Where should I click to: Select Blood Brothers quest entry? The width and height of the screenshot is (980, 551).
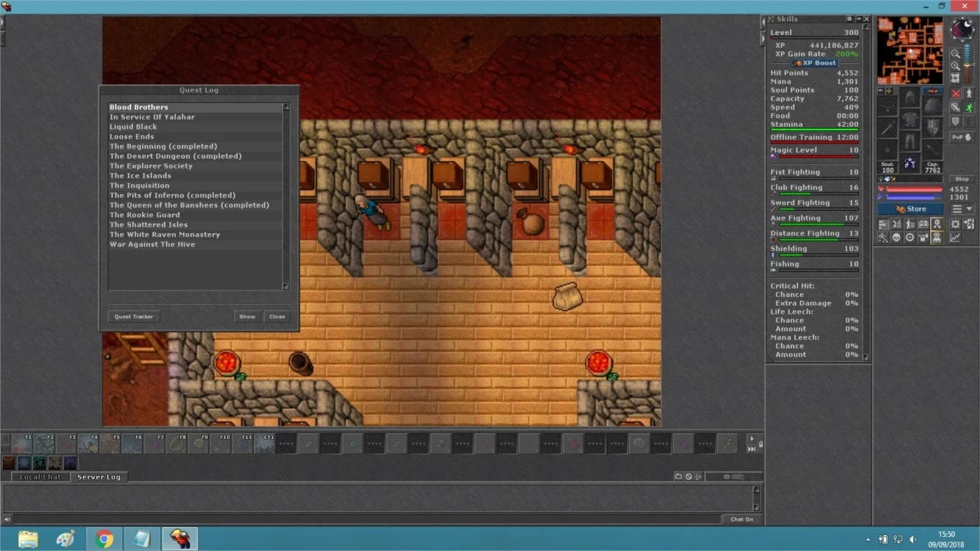click(195, 107)
